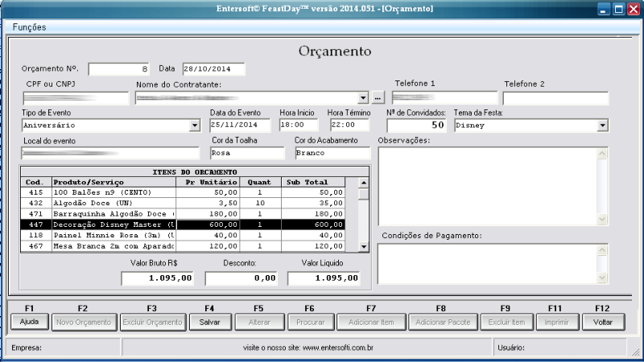The width and height of the screenshot is (644, 362).
Task: Open the Tipo de Evento dropdown
Action: coord(195,125)
